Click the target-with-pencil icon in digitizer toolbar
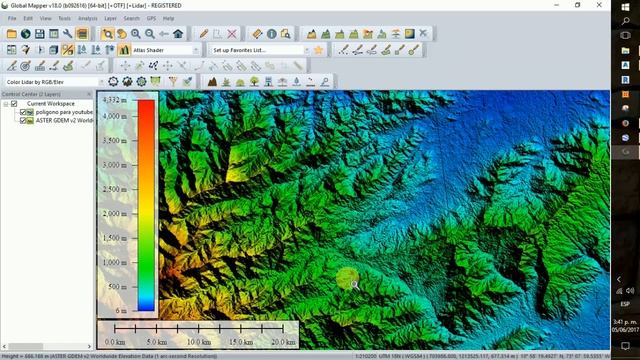640x360 pixels. pyautogui.click(x=25, y=66)
